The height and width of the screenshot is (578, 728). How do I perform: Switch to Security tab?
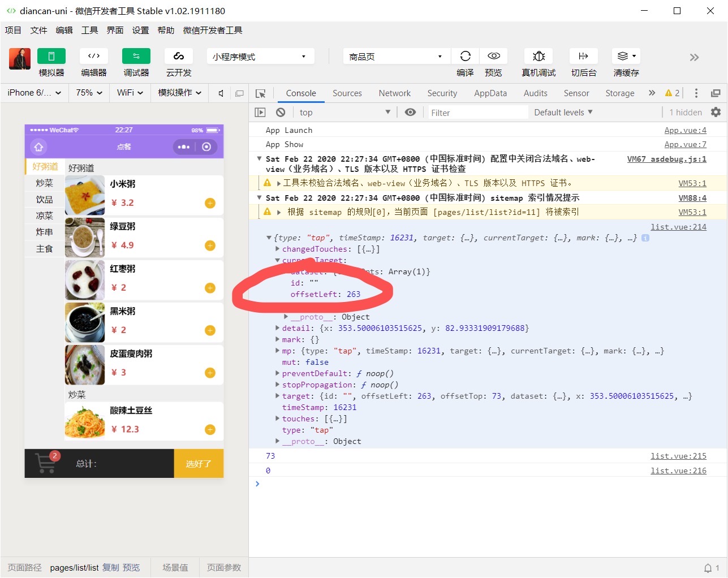[x=442, y=93]
